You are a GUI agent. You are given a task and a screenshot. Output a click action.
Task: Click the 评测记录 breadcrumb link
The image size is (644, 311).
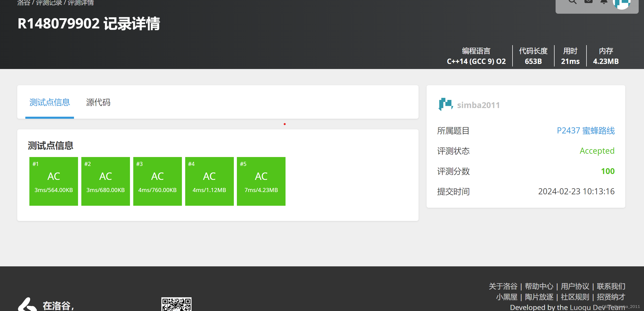49,3
